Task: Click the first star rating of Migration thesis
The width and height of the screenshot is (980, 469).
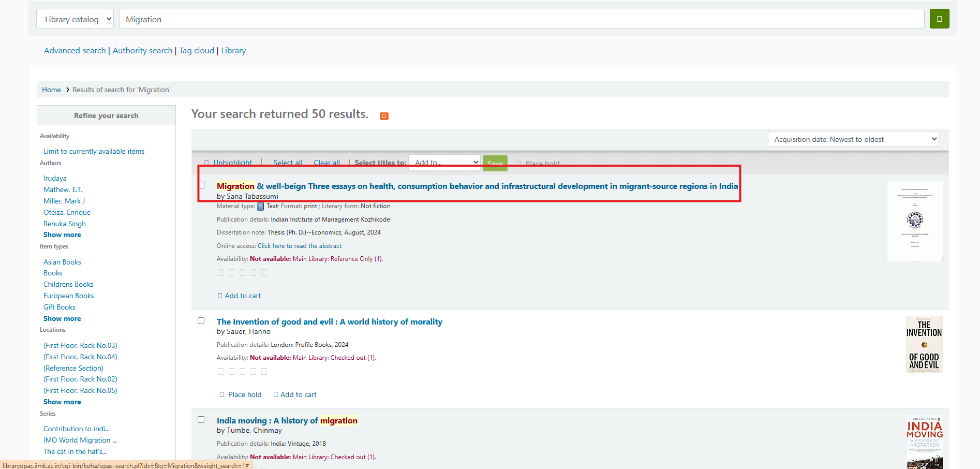Action: point(221,273)
